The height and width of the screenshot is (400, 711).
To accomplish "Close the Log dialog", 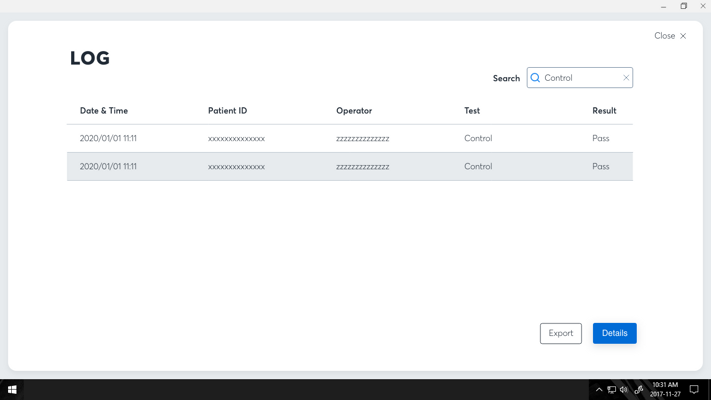I will point(670,36).
